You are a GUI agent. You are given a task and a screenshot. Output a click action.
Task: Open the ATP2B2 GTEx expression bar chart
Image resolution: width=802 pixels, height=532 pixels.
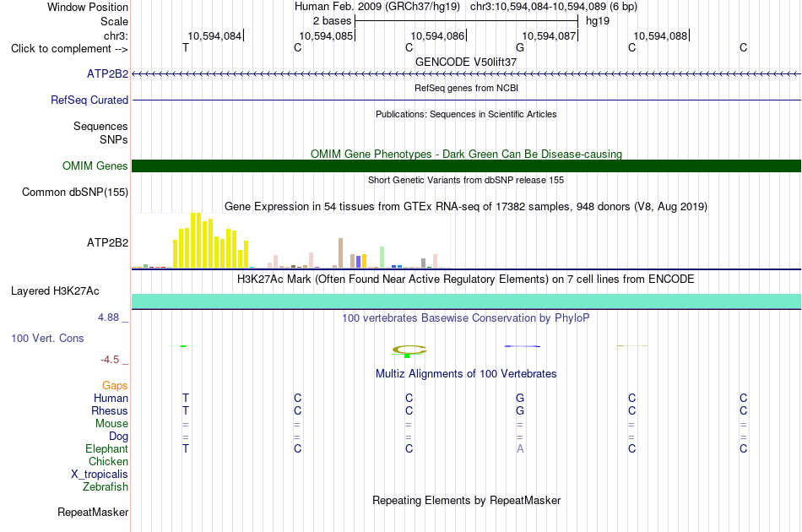[291, 241]
